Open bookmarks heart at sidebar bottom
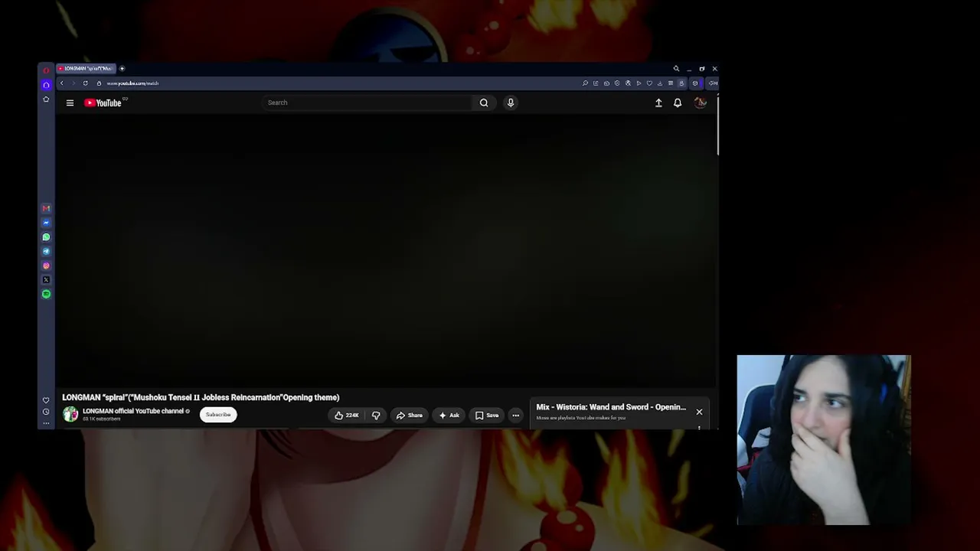This screenshot has width=980, height=551. 46,400
